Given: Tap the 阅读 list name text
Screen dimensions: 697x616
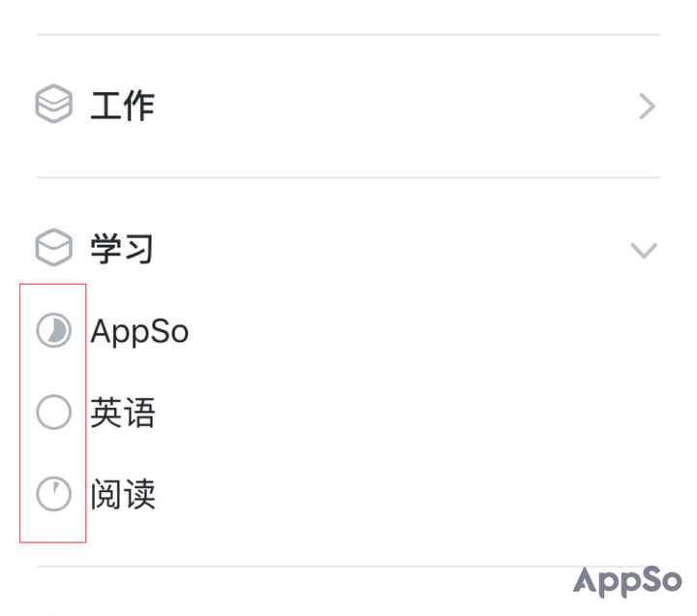Looking at the screenshot, I should coord(123,495).
